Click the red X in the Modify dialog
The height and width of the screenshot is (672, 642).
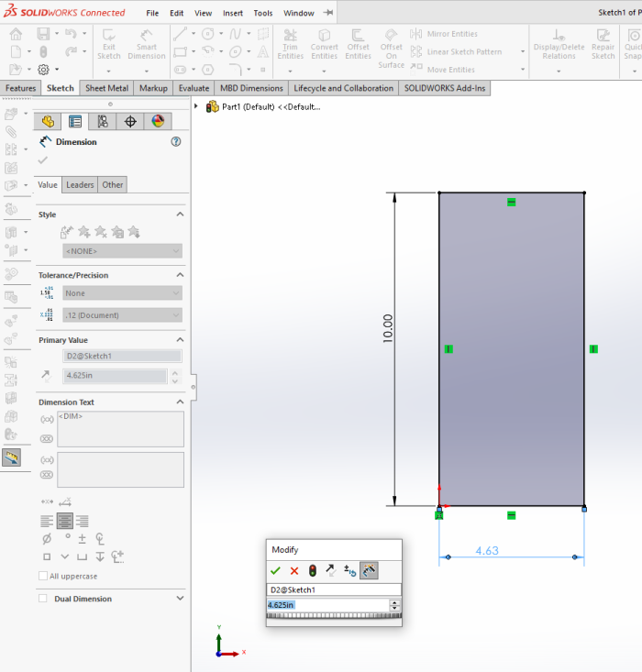tap(294, 570)
